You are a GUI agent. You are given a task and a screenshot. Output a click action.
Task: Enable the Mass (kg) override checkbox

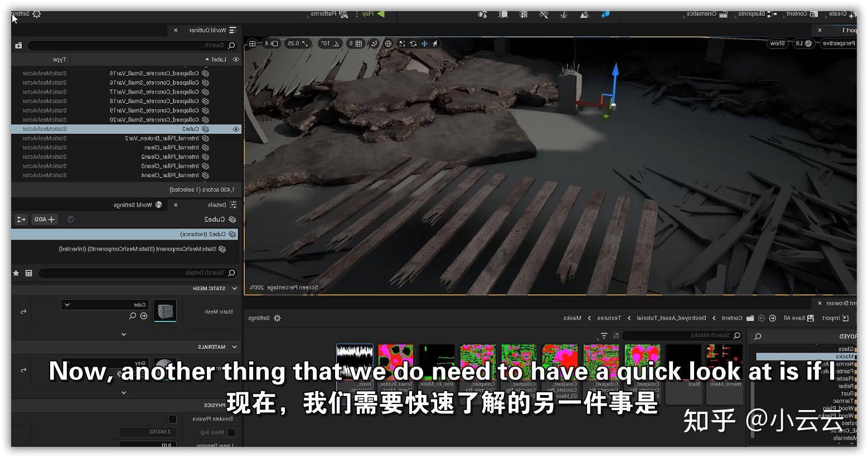pyautogui.click(x=232, y=432)
